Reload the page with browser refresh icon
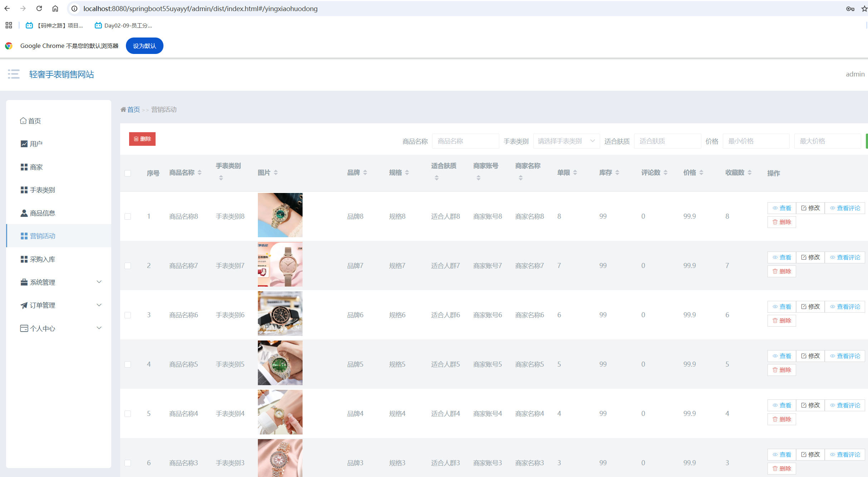868x477 pixels. click(x=39, y=9)
